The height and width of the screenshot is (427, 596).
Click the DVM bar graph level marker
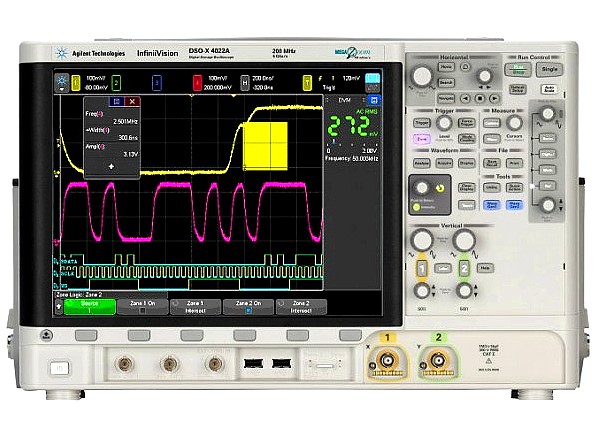point(334,142)
